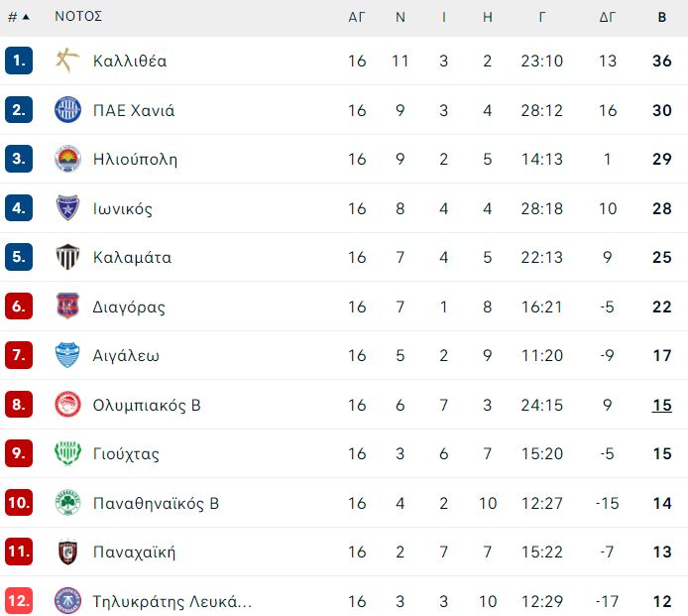
Task: Click the Καλλιθέα club logo
Action: (x=67, y=61)
